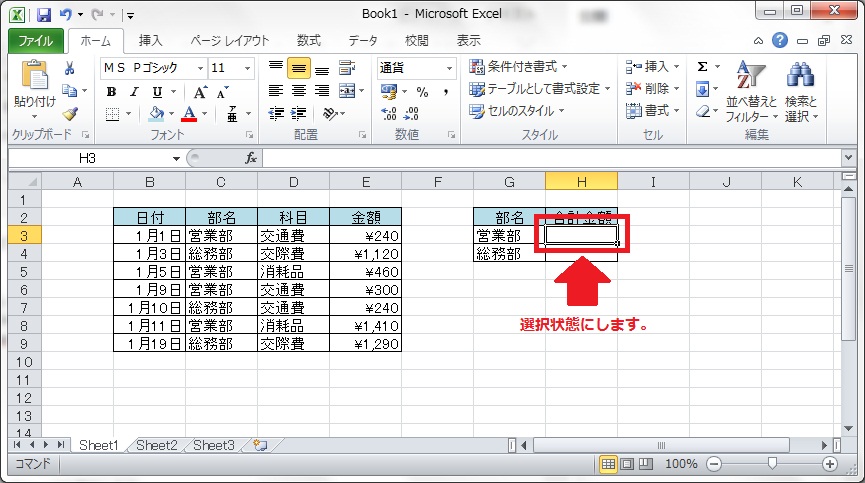Switch to the Formulas (数式) tab
The height and width of the screenshot is (483, 865).
pyautogui.click(x=308, y=40)
